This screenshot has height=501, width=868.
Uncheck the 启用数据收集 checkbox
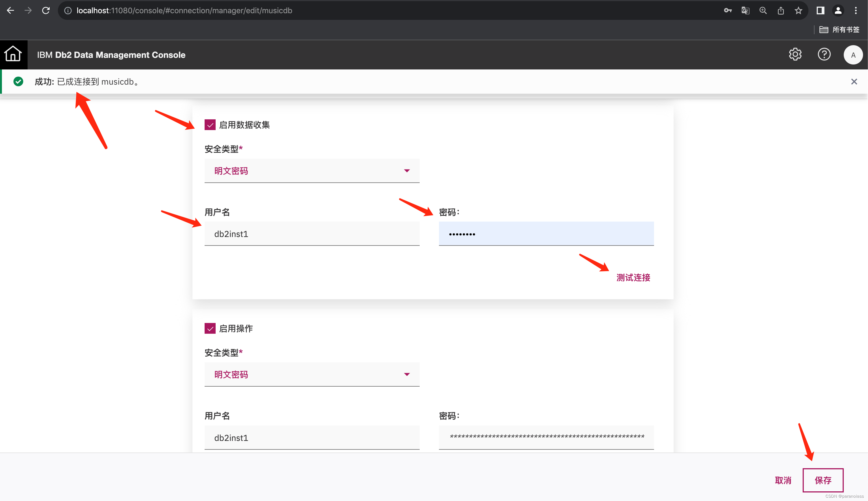click(x=210, y=125)
